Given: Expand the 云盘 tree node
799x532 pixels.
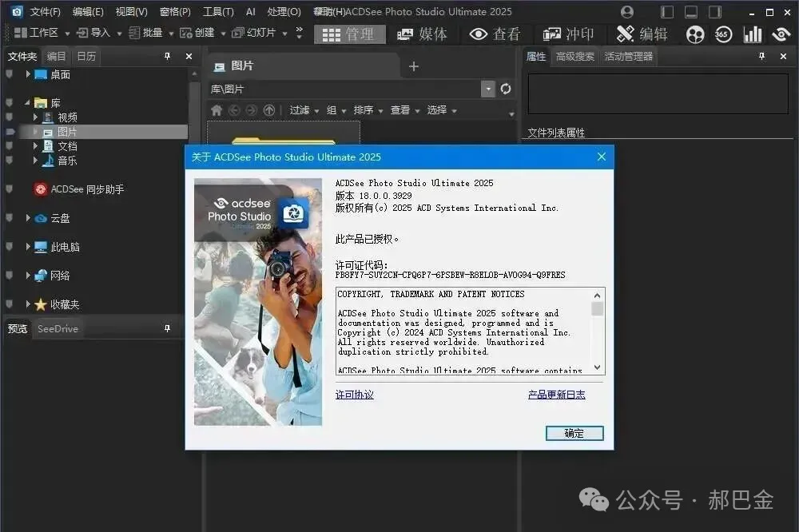Looking at the screenshot, I should (x=28, y=218).
